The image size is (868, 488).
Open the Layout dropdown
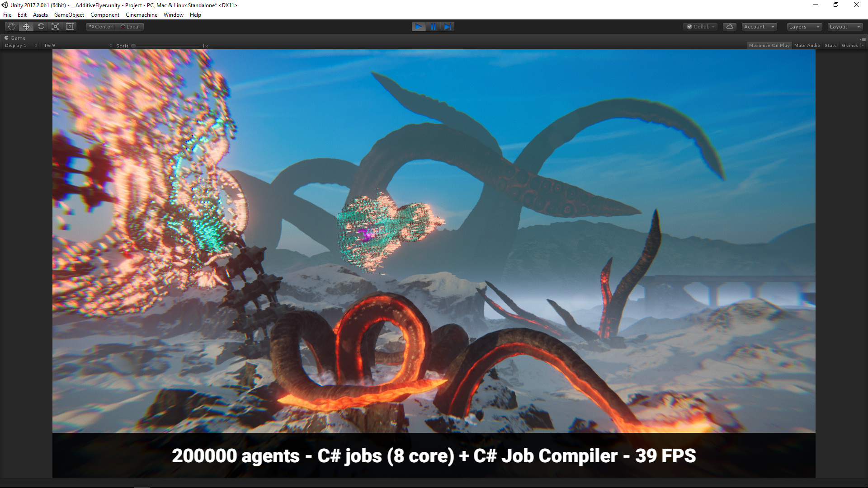pyautogui.click(x=844, y=27)
